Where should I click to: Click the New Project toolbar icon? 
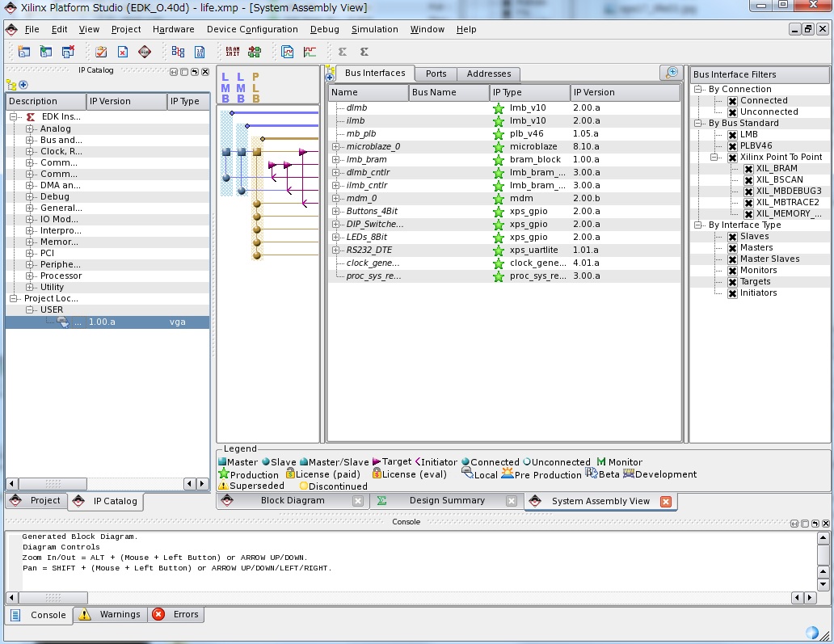pyautogui.click(x=24, y=52)
